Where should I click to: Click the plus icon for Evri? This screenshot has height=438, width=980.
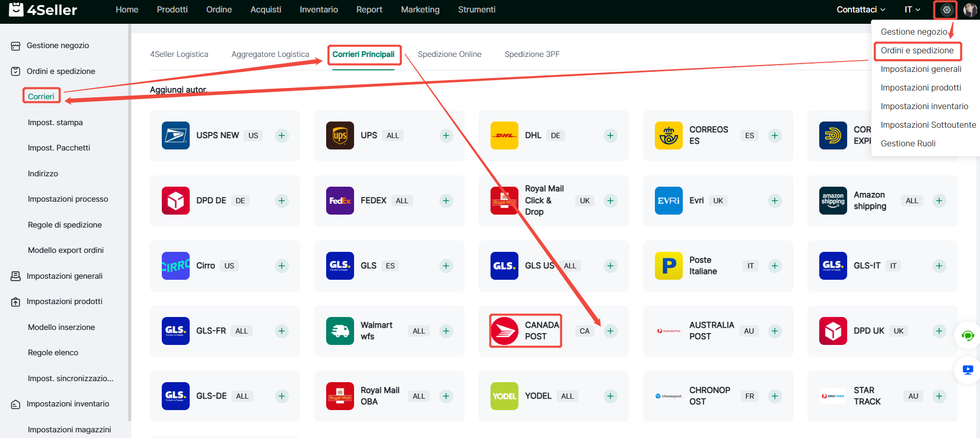[x=775, y=201]
